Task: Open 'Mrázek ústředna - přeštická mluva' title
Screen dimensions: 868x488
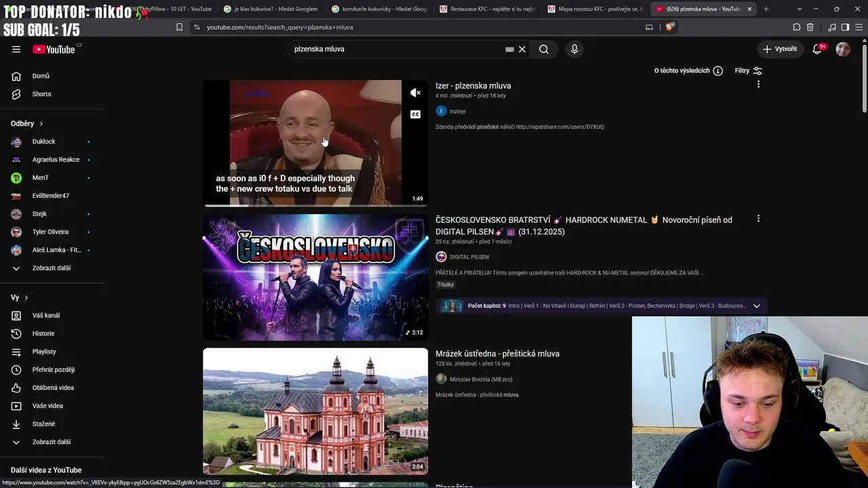Action: pyautogui.click(x=497, y=354)
